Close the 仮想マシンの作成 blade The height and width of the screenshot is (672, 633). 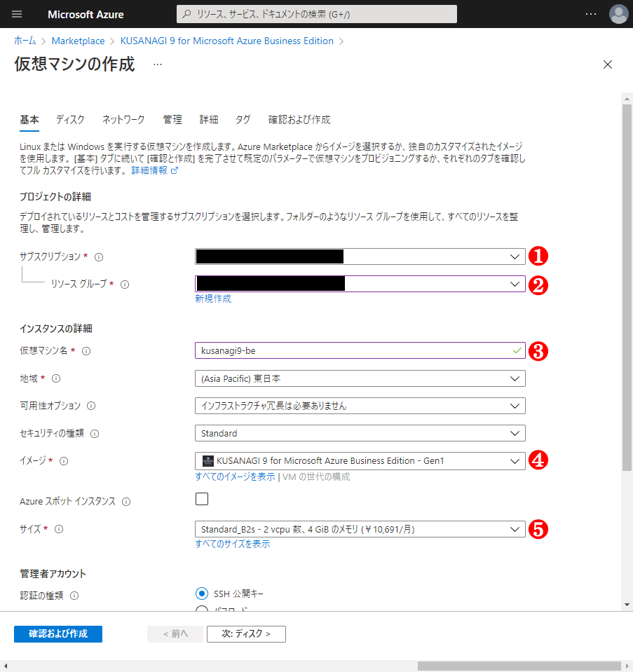[608, 64]
